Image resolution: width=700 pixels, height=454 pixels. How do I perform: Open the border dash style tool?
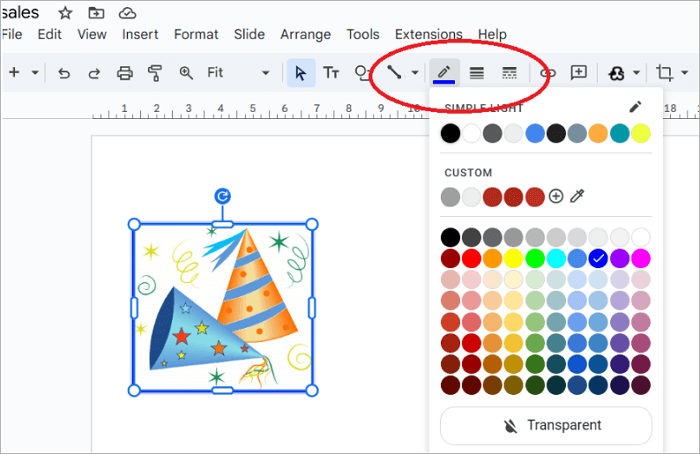509,73
